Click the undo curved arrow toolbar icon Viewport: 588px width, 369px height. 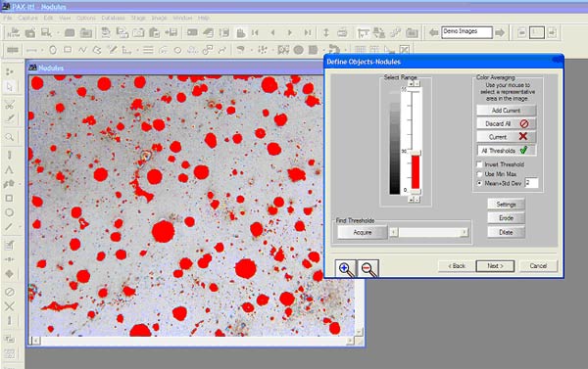tap(333, 50)
